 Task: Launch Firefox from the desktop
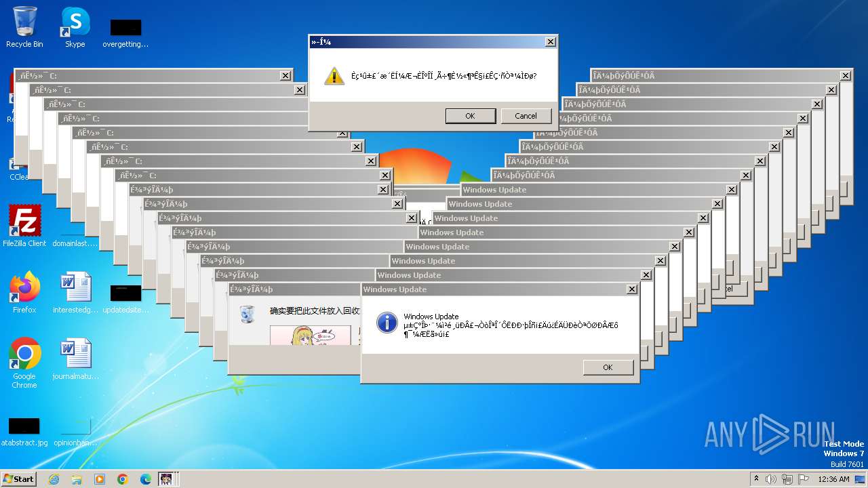pyautogui.click(x=24, y=292)
